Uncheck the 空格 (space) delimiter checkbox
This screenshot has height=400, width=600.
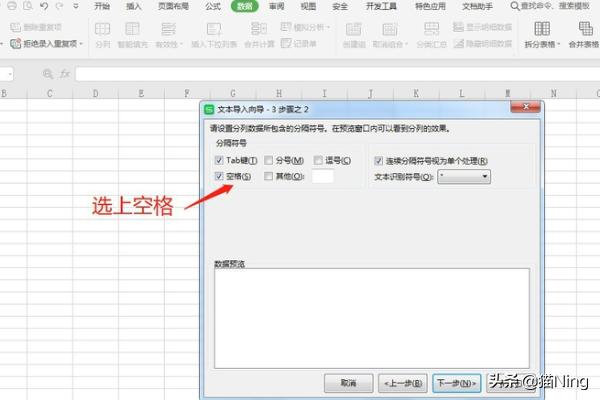point(219,176)
